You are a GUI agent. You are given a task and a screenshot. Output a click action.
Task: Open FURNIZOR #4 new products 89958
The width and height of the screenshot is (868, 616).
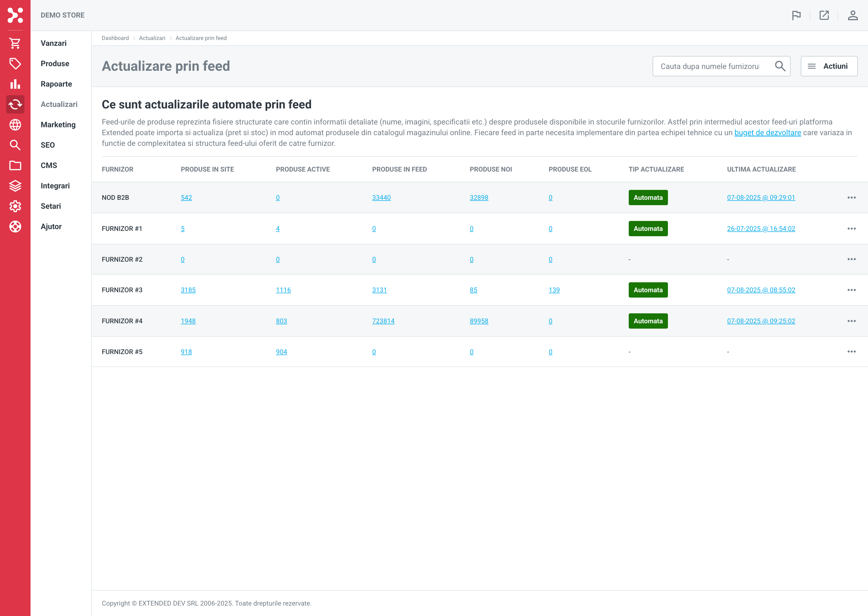tap(479, 321)
